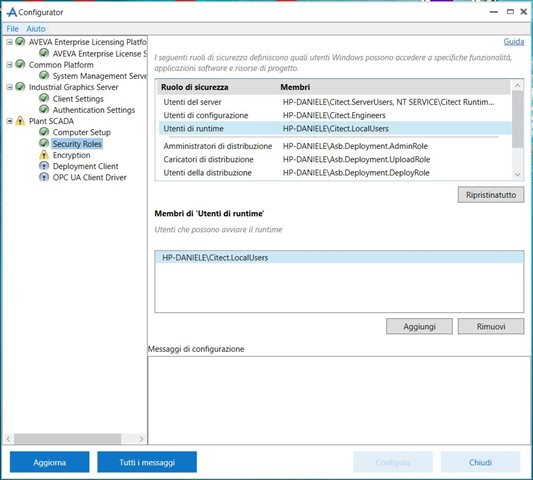The width and height of the screenshot is (533, 480).
Task: Open the Aiuto menu
Action: point(36,29)
